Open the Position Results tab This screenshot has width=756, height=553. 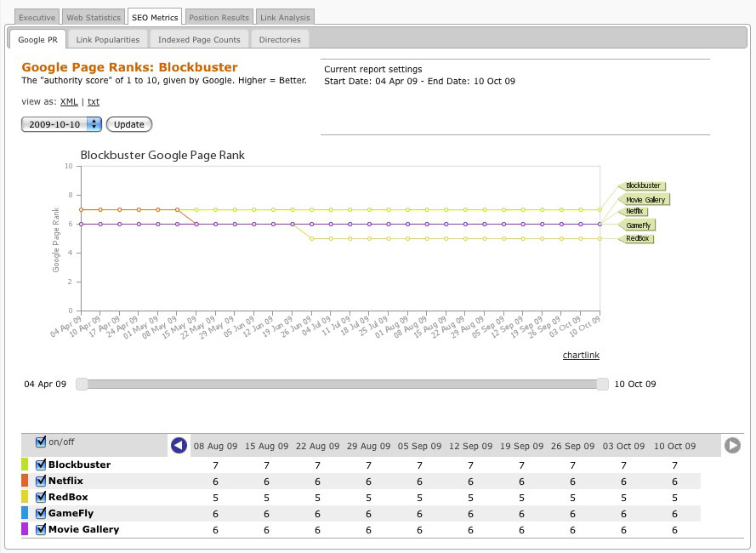[x=219, y=17]
